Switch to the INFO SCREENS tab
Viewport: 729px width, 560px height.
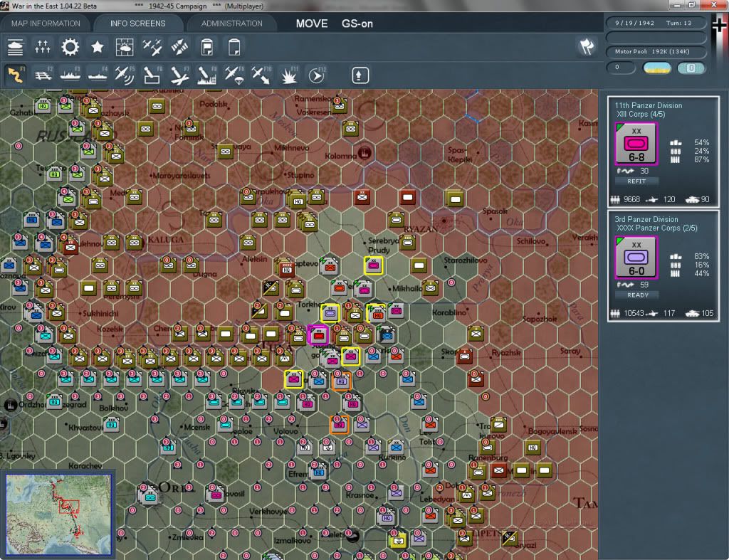click(137, 23)
